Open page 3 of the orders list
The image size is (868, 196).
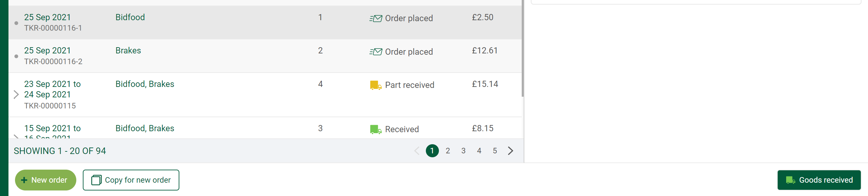[x=463, y=151]
